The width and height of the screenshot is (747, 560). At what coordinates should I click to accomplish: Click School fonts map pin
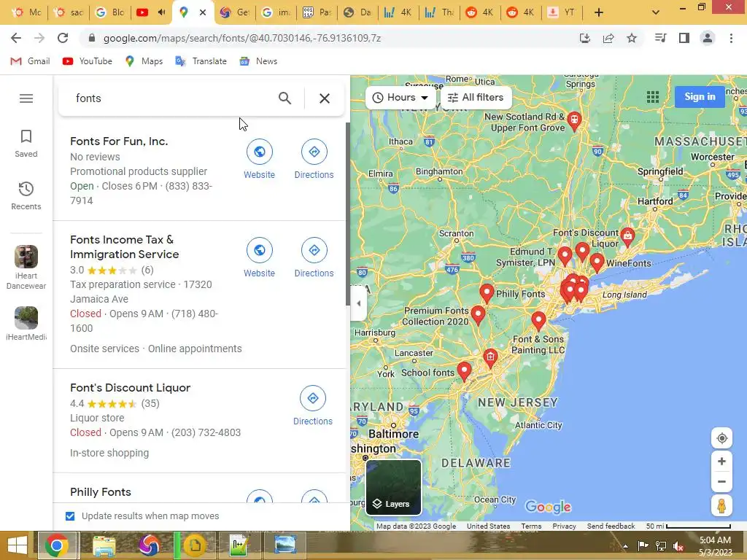pos(464,371)
